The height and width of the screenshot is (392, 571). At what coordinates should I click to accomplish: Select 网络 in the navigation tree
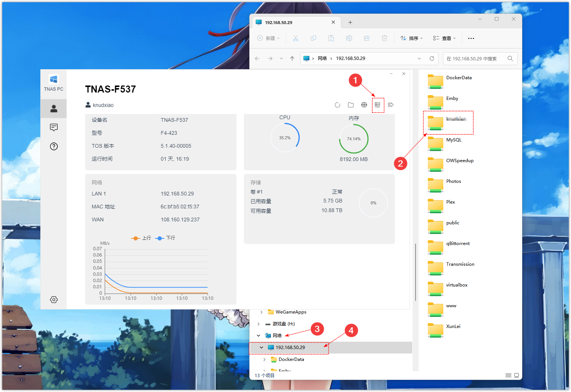277,336
